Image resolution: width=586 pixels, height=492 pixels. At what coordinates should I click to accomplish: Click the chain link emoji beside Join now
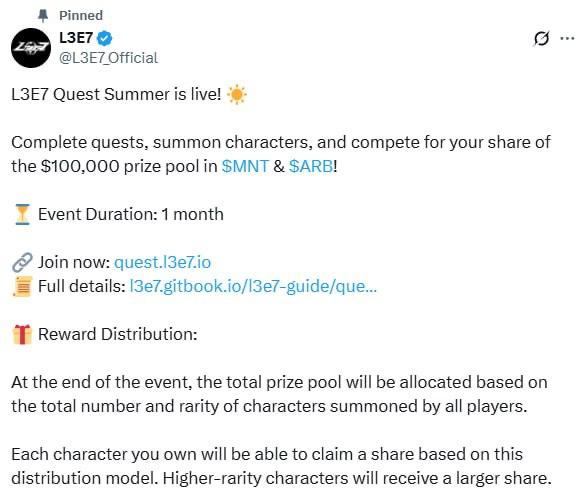pos(22,262)
